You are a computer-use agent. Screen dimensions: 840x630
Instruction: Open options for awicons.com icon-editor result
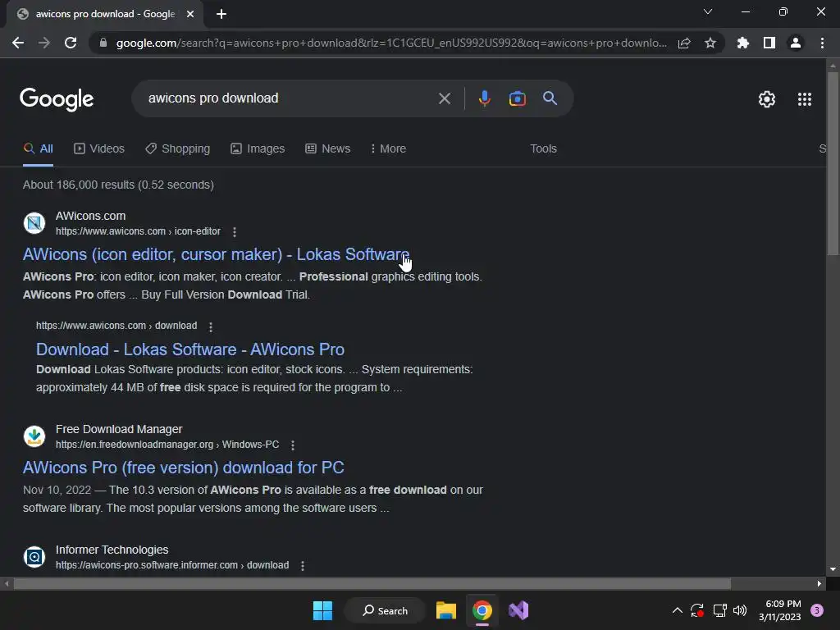pos(234,232)
